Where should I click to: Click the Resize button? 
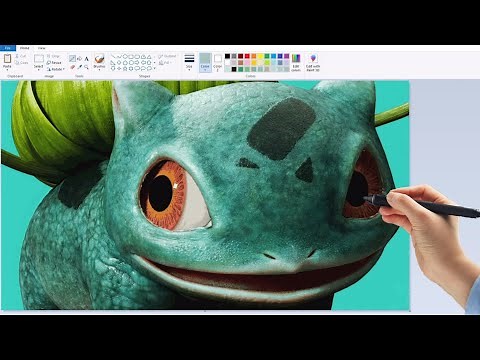tap(54, 63)
